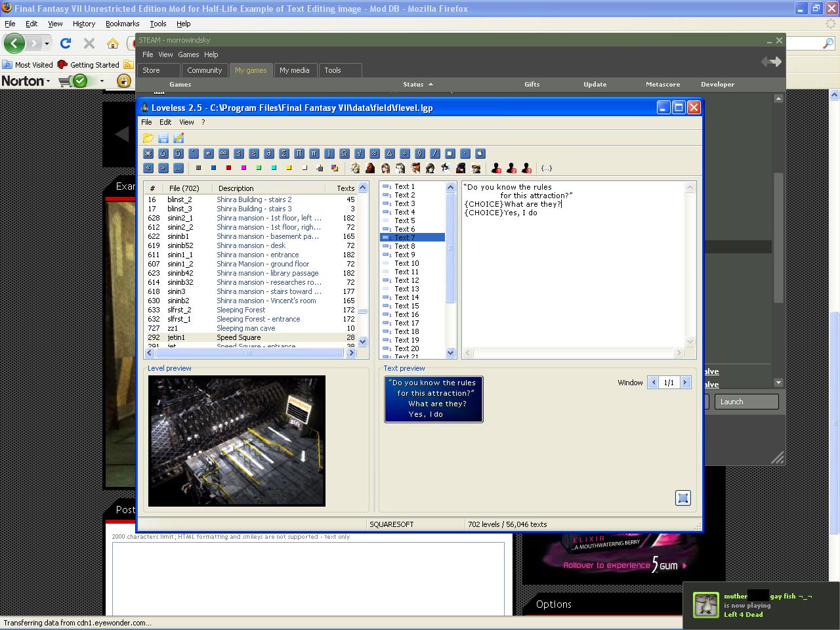The width and height of the screenshot is (840, 630).
Task: Insert the infinity symbol
Action: [223, 153]
